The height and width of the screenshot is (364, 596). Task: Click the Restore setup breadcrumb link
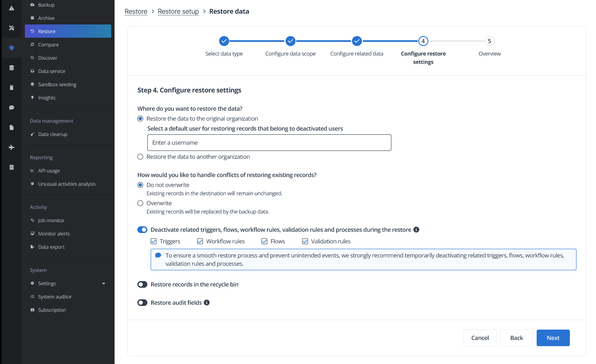[x=178, y=12]
